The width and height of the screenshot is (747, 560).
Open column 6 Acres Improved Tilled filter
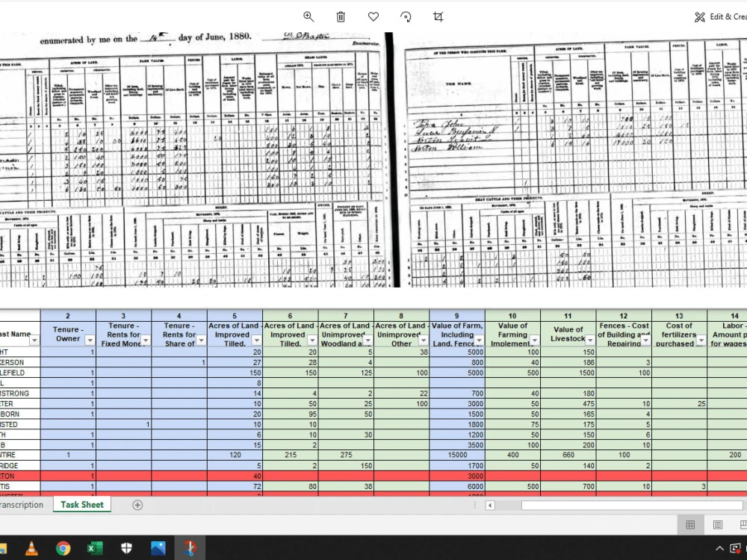312,340
